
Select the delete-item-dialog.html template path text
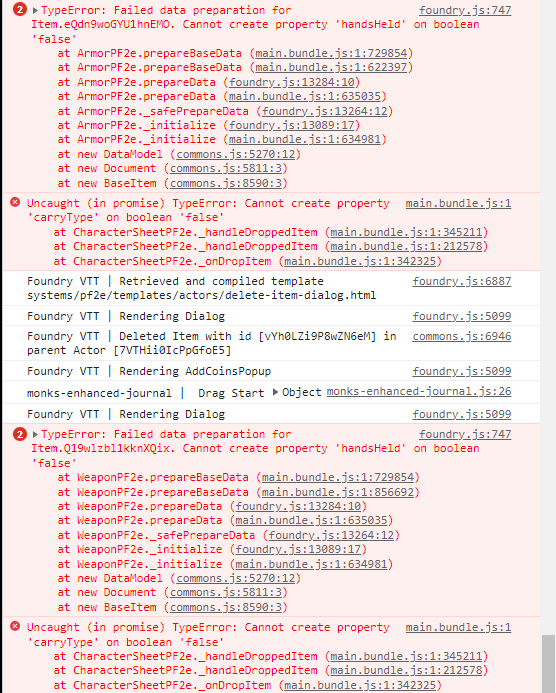202,295
